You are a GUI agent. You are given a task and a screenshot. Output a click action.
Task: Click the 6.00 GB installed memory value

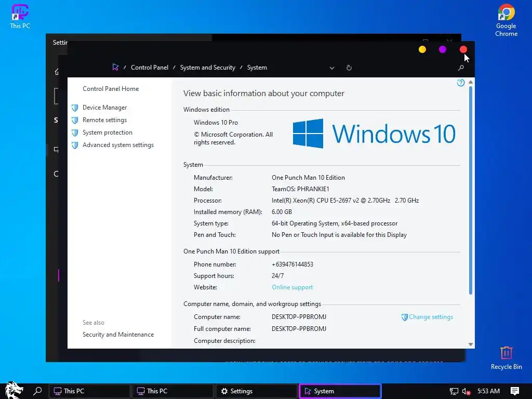pos(282,212)
